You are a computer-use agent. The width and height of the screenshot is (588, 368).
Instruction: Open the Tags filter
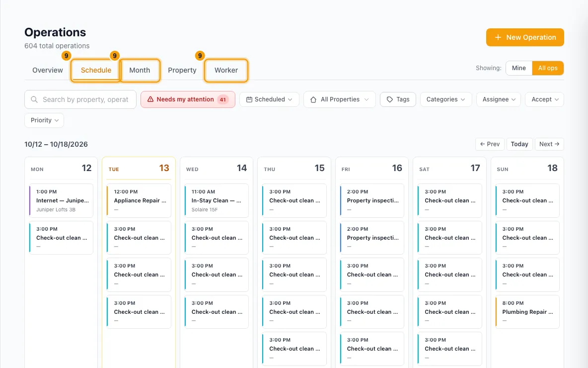398,99
